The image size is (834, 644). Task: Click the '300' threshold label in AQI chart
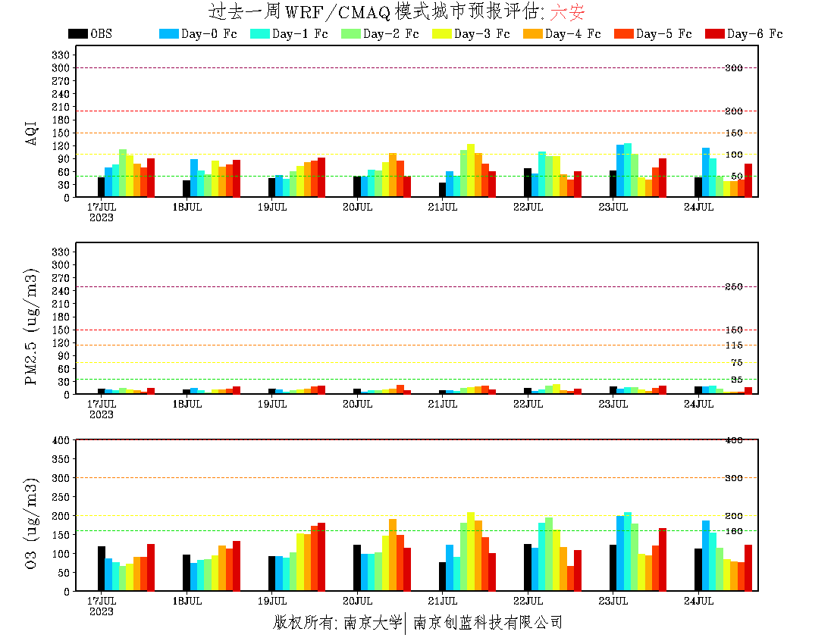733,68
